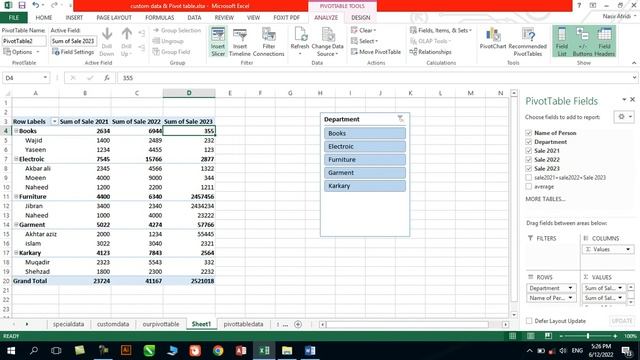Open File Explorer on taskbar

[287, 350]
